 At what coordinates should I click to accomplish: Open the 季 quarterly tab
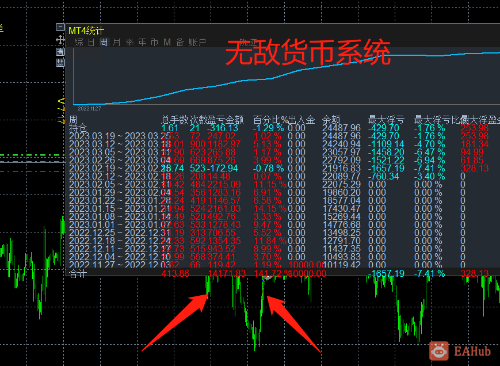point(129,42)
